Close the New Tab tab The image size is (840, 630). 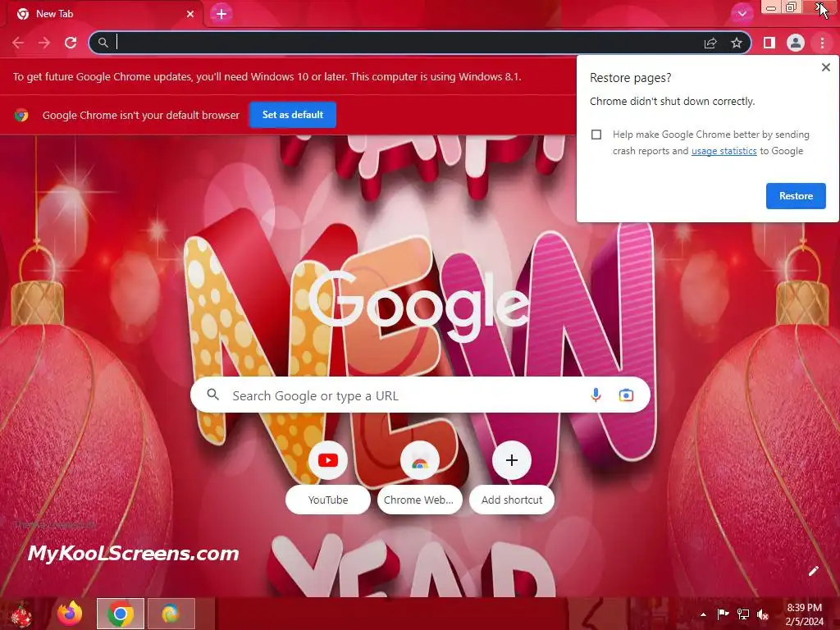pyautogui.click(x=190, y=14)
